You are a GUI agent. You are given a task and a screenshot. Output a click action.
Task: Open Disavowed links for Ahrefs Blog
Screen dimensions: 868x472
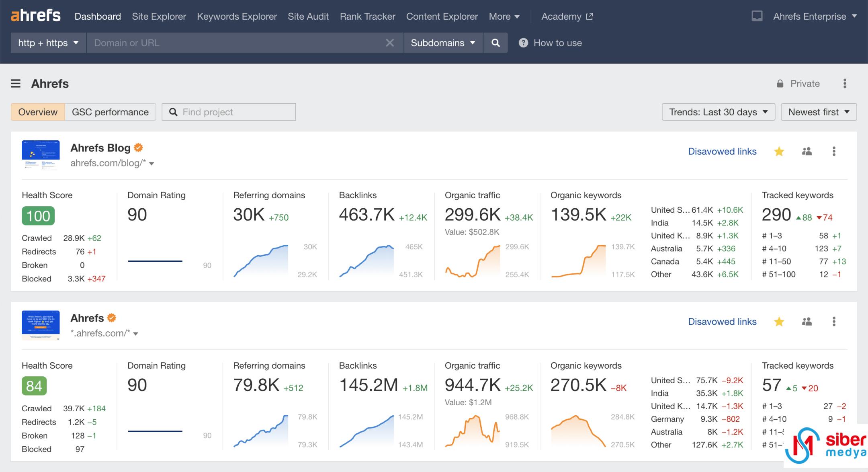click(722, 152)
